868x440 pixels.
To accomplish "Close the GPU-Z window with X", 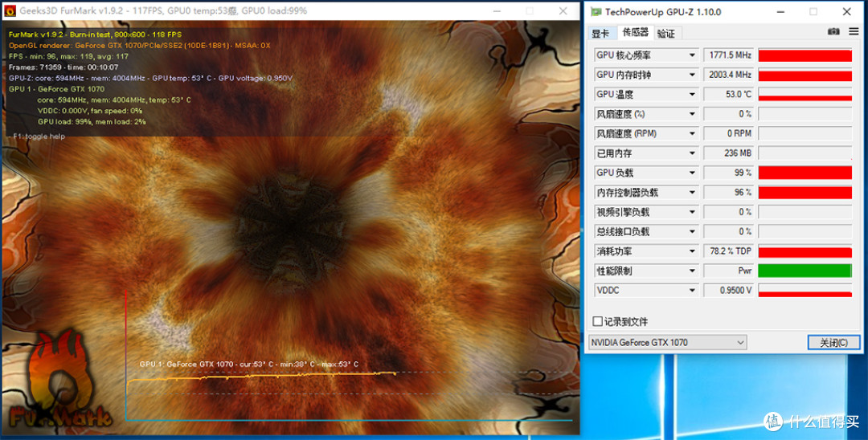I will point(846,11).
